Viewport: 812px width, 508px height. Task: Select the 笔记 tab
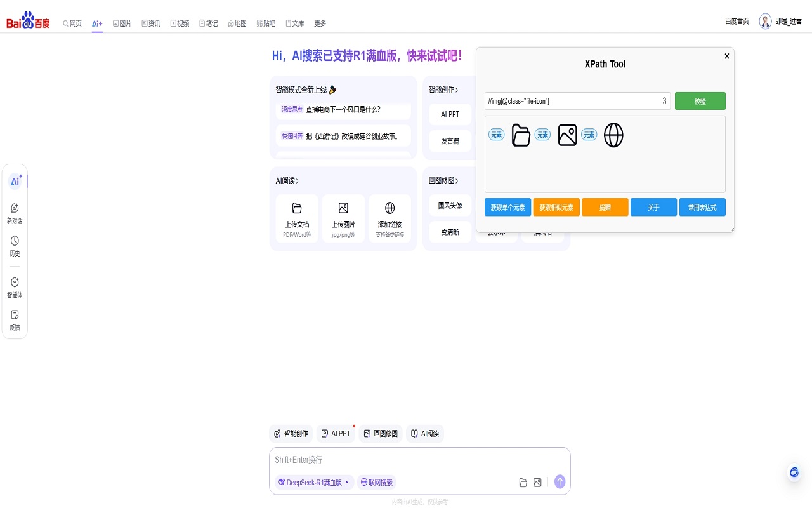tap(209, 23)
